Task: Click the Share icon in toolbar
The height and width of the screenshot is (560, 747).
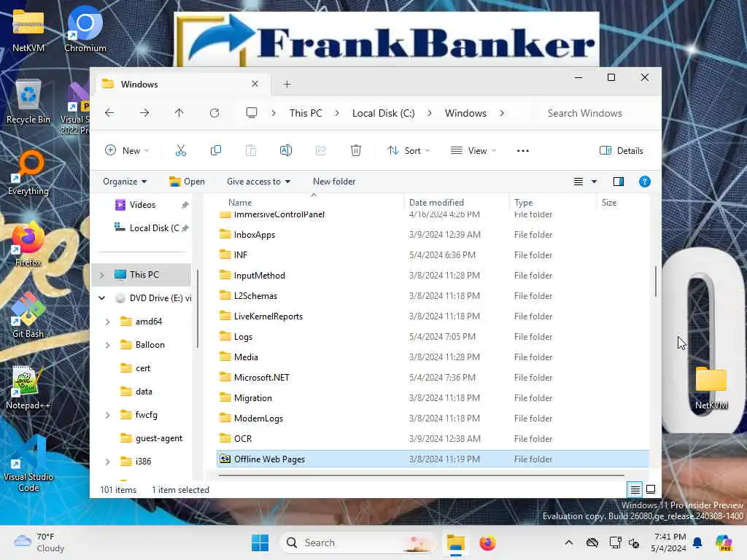Action: [321, 150]
